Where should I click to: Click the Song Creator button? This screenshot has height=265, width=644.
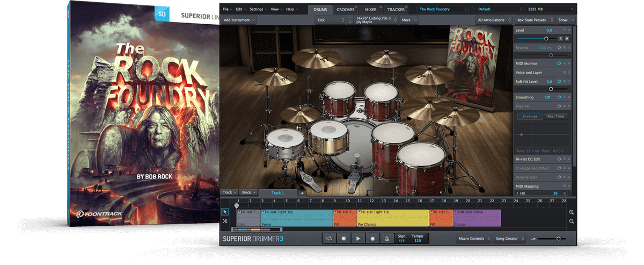[x=508, y=239]
